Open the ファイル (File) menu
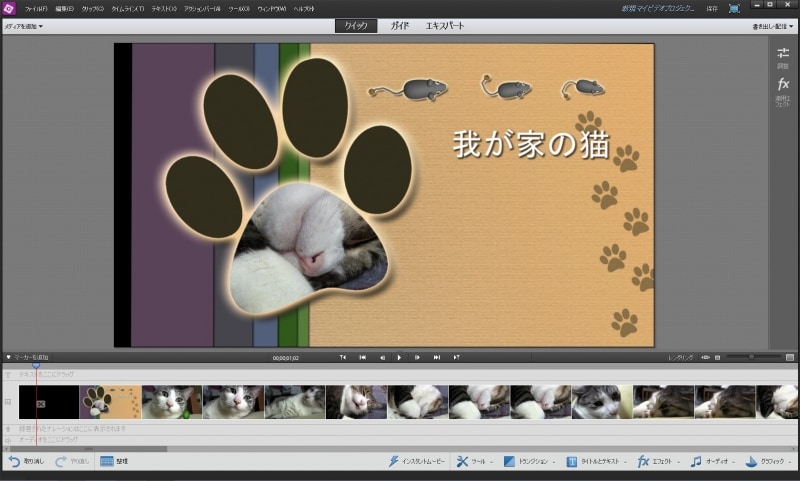The width and height of the screenshot is (800, 481). point(37,8)
